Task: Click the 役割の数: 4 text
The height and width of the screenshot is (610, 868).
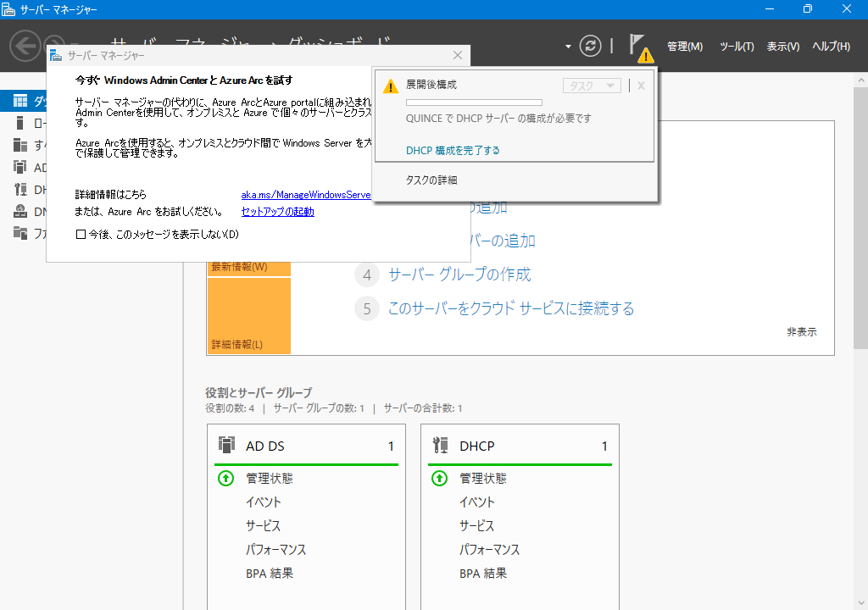Action: coord(230,408)
